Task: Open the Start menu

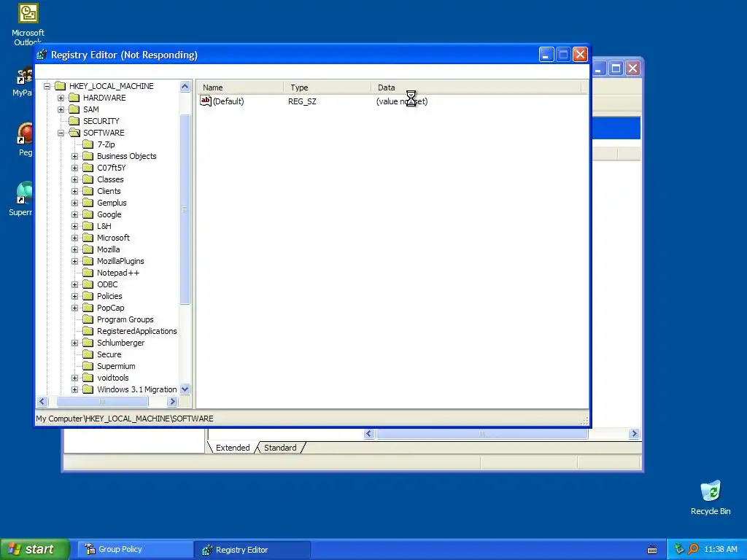Action: [x=35, y=549]
